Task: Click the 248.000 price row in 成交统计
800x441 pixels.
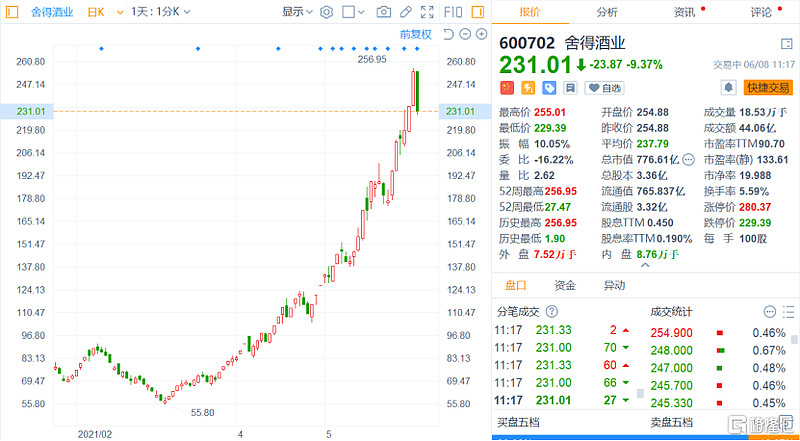Action: [x=718, y=351]
